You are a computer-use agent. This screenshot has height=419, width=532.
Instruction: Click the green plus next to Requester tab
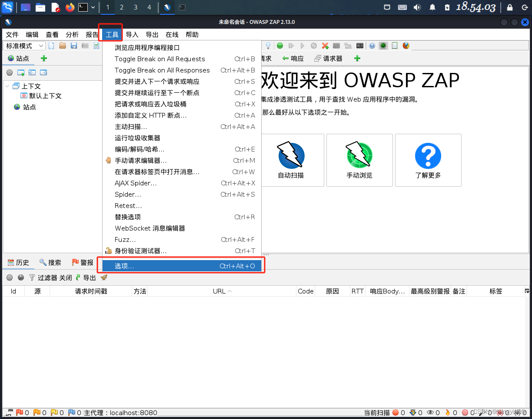(357, 59)
